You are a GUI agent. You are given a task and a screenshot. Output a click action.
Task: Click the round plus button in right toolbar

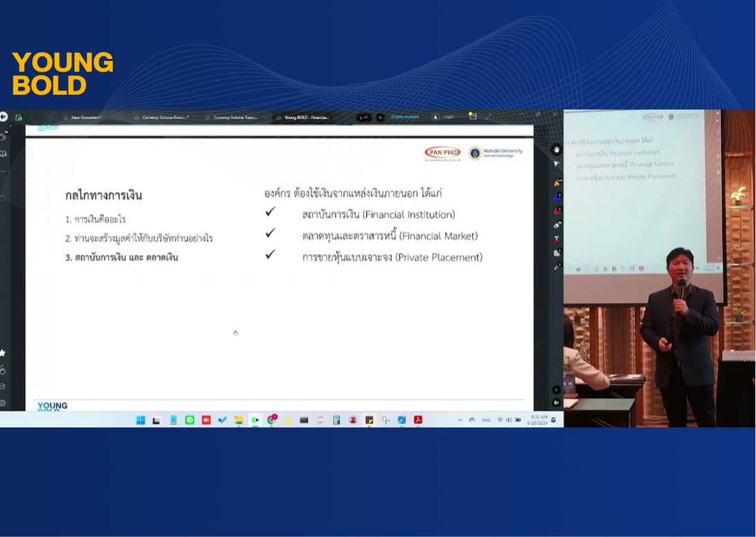(x=557, y=390)
